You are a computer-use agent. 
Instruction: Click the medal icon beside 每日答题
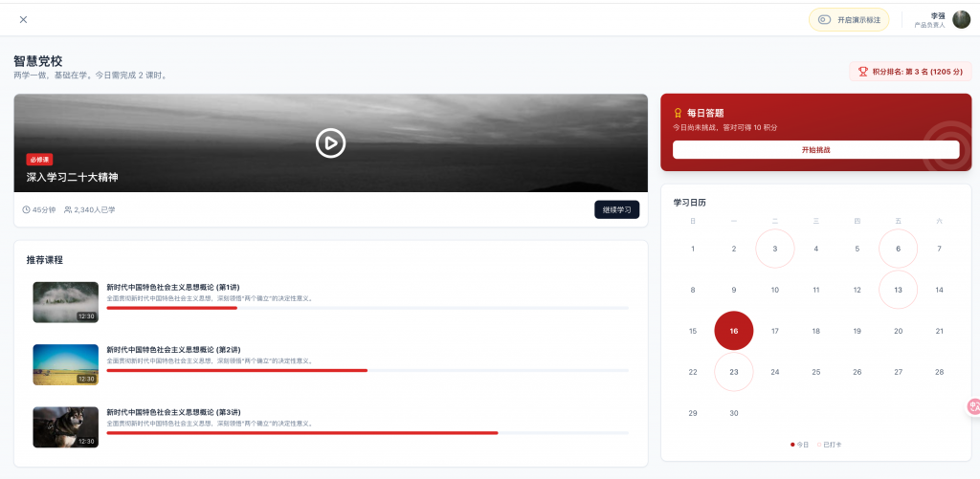coord(678,113)
